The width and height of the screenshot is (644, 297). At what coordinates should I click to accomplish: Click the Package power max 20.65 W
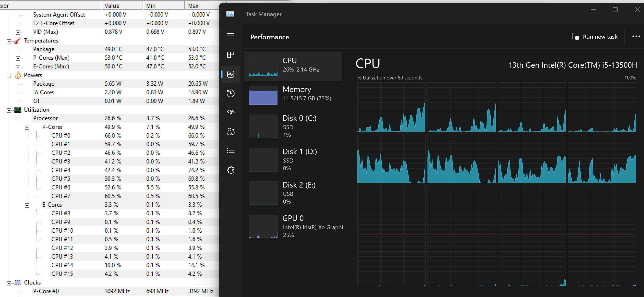pos(198,84)
